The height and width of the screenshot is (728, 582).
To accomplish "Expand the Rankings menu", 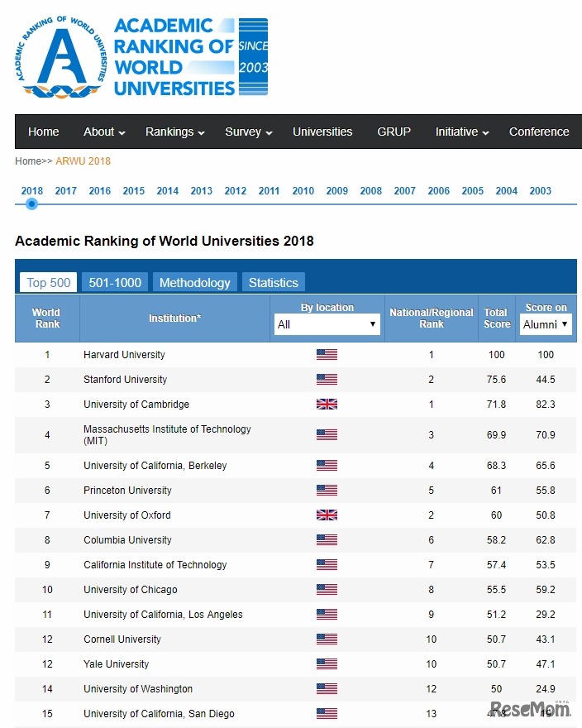I will coord(175,132).
